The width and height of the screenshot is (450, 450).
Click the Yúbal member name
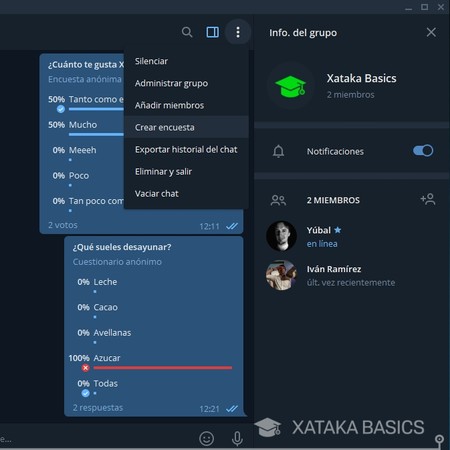(x=319, y=230)
